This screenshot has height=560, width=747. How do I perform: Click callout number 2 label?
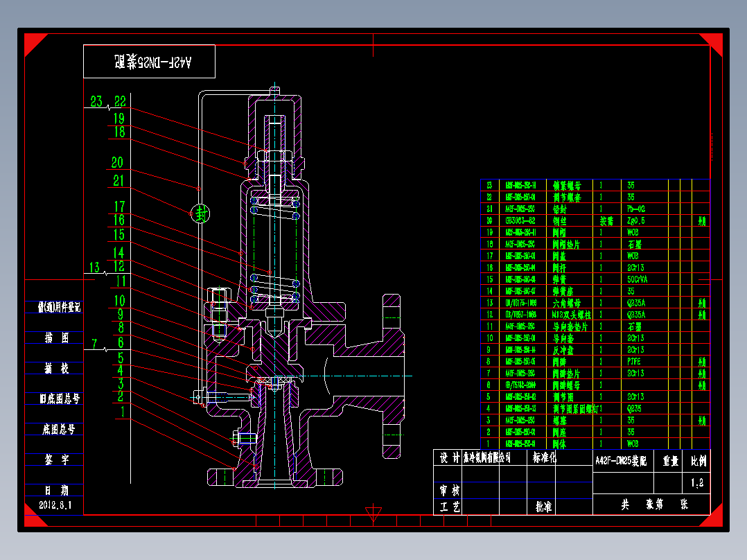click(121, 396)
